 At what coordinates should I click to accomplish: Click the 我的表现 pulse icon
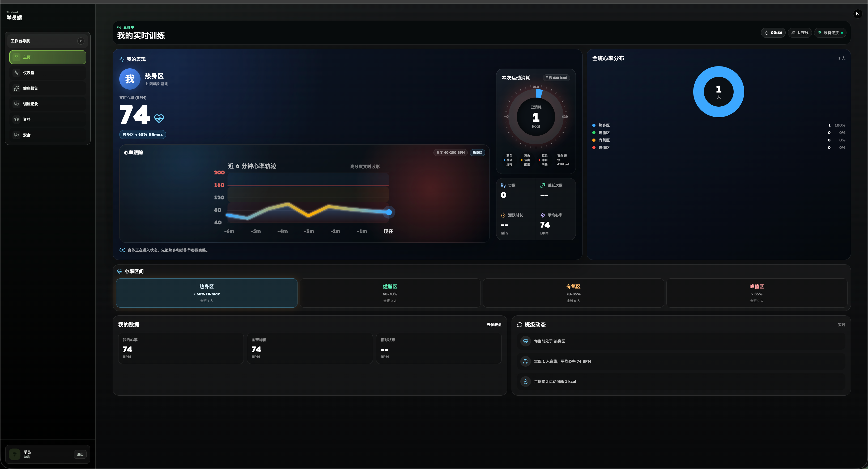coord(122,59)
